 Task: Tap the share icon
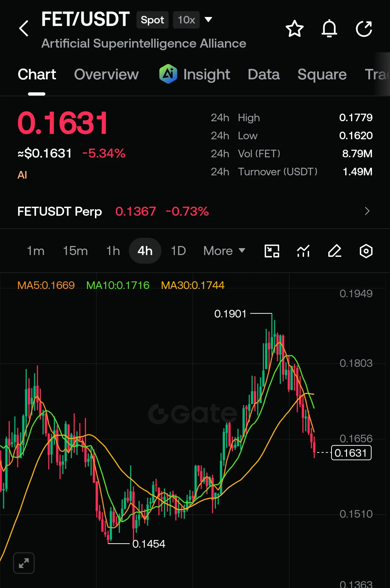[x=364, y=29]
